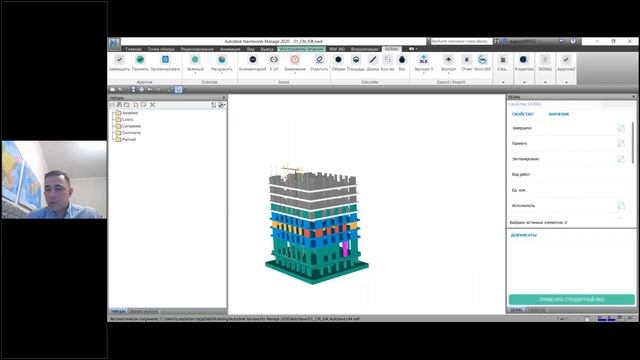Click the SIGNAL properties panel scrollbar

(x=633, y=143)
